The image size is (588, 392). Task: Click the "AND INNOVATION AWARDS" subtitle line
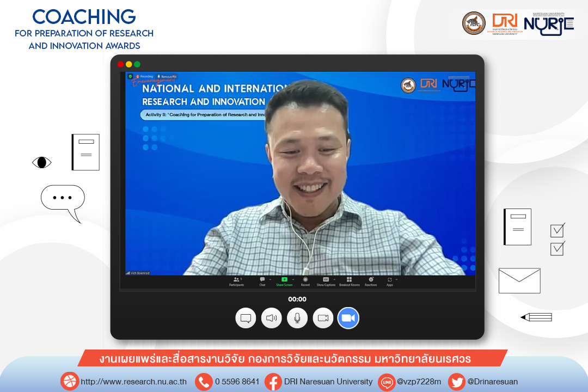(x=84, y=46)
